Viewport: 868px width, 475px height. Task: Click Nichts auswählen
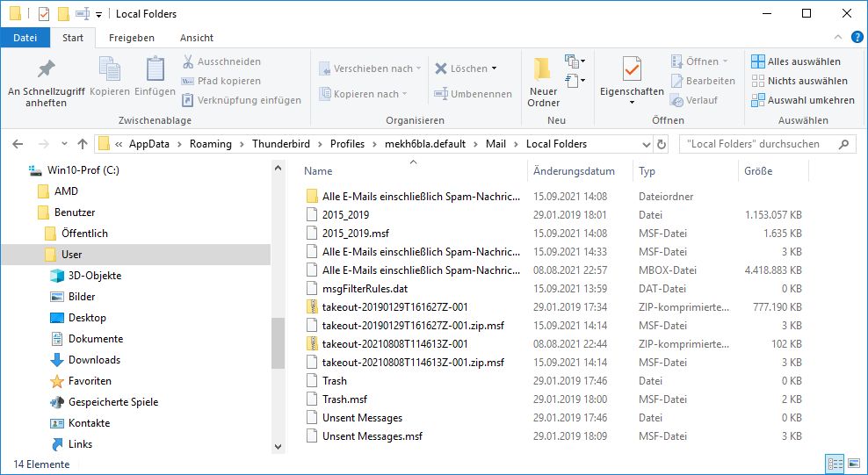click(x=799, y=81)
